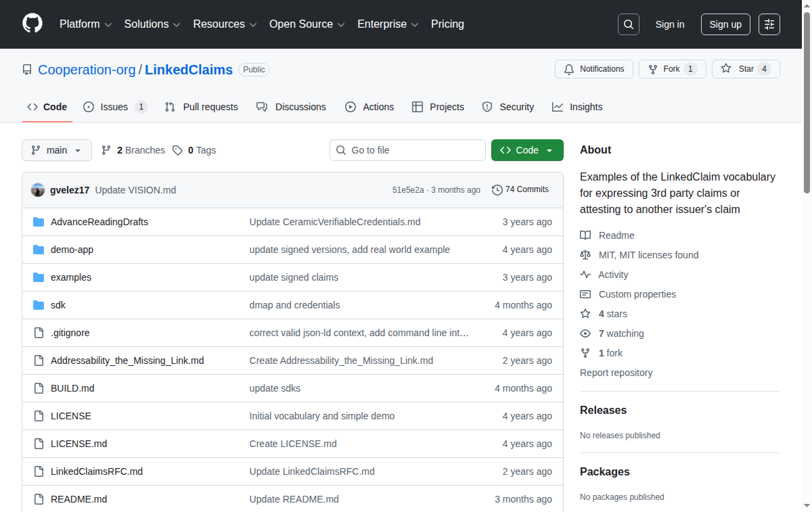The height and width of the screenshot is (512, 812).
Task: Click the Report repository link
Action: pyautogui.click(x=616, y=373)
